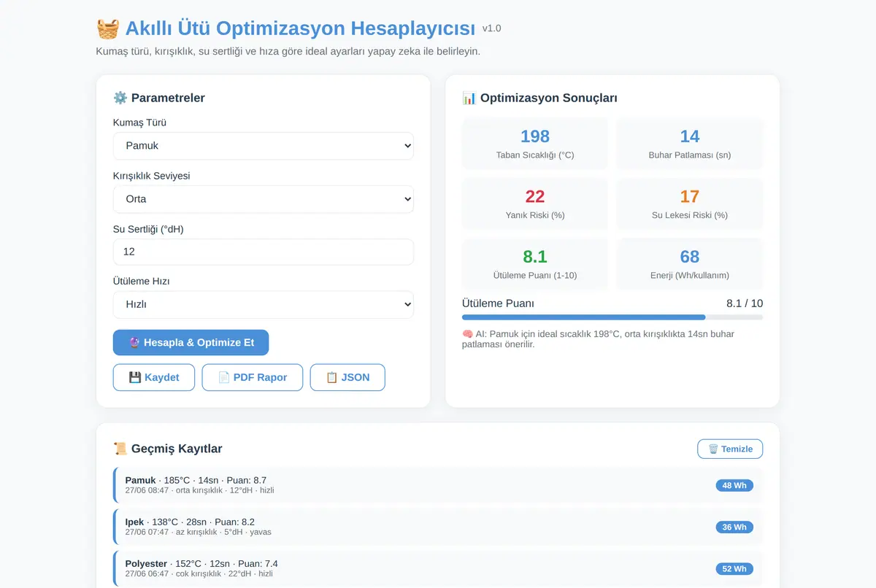Image resolution: width=876 pixels, height=588 pixels.
Task: Open the Polyester 152°C history record
Action: (x=438, y=568)
